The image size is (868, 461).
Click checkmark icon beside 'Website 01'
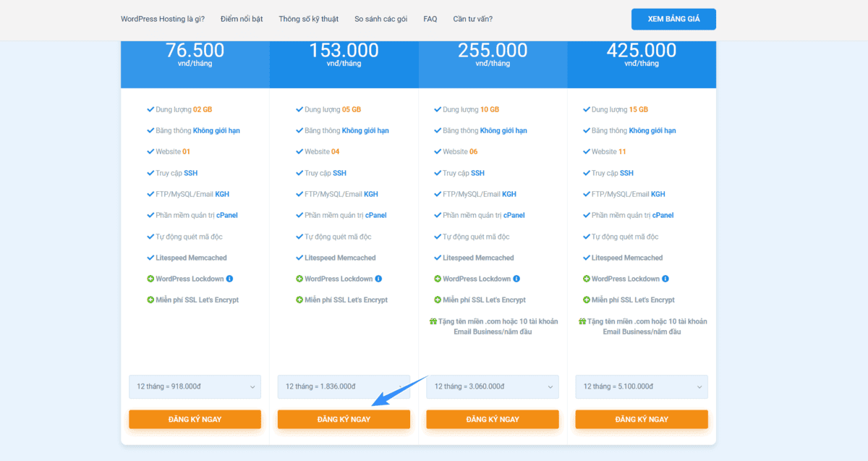[150, 151]
